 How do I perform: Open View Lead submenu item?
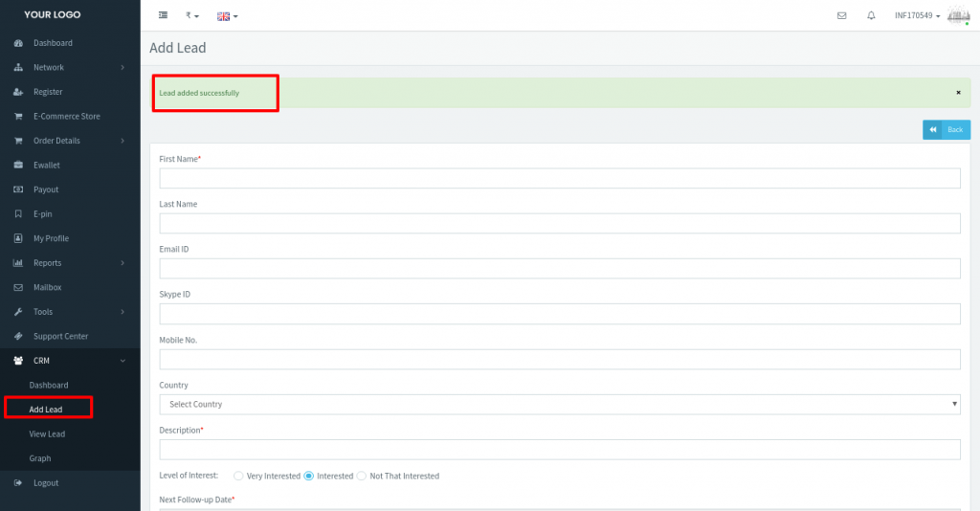(47, 433)
